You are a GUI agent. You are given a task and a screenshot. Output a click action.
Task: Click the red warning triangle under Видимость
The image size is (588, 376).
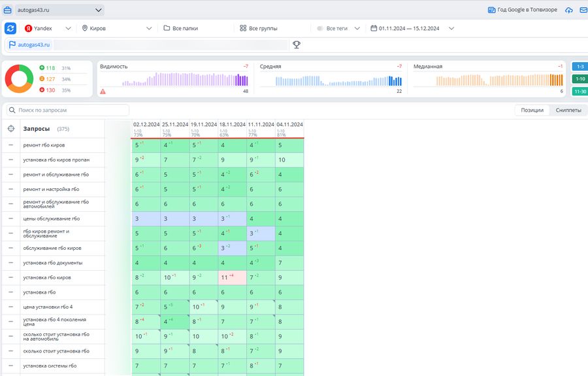click(103, 92)
